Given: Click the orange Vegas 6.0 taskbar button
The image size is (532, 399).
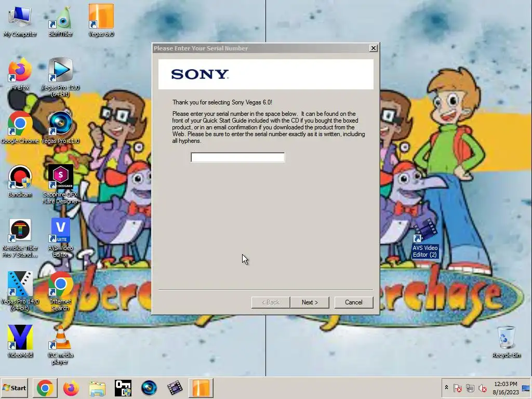Looking at the screenshot, I should coord(201,388).
